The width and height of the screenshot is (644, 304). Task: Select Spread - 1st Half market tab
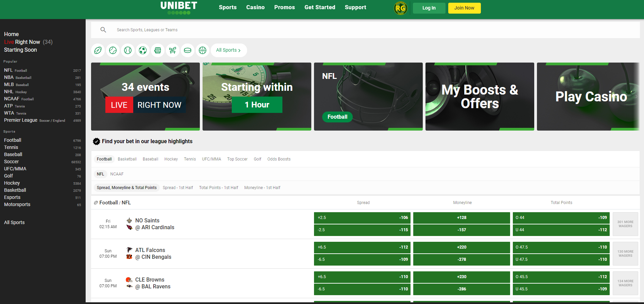coord(178,188)
